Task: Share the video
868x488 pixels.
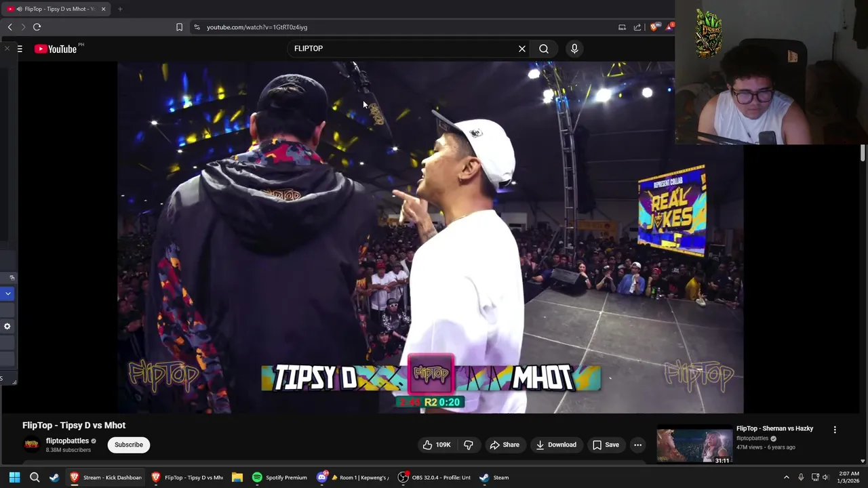Action: (505, 445)
